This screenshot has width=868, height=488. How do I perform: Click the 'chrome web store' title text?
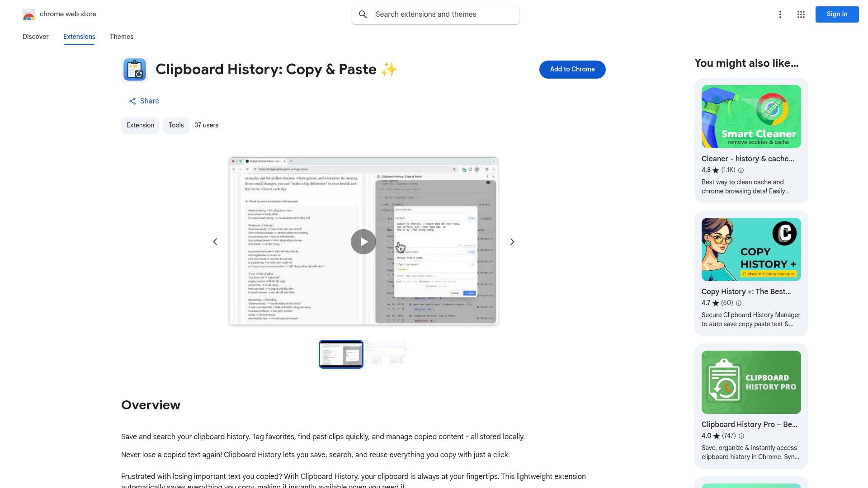pos(68,14)
